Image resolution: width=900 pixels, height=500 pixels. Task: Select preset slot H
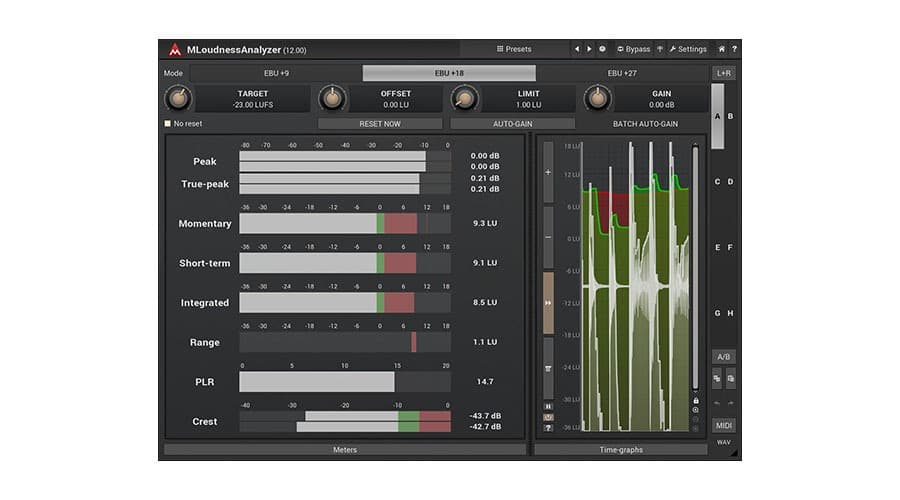pos(731,313)
